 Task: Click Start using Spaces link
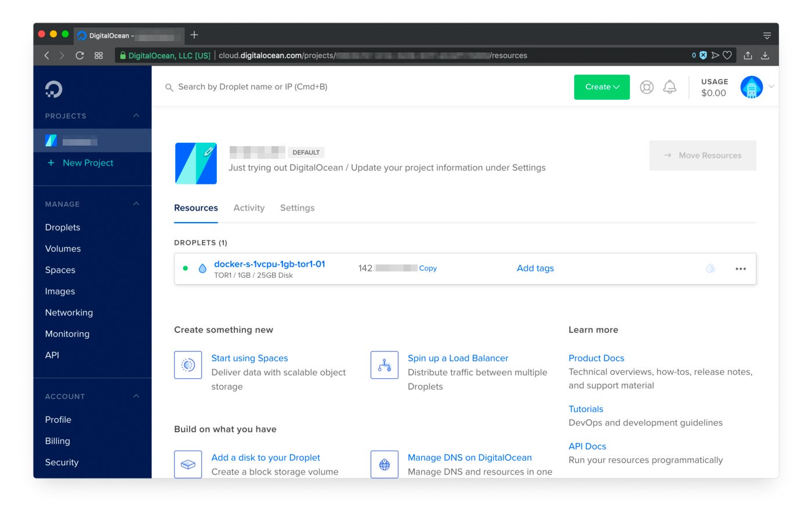pos(249,358)
